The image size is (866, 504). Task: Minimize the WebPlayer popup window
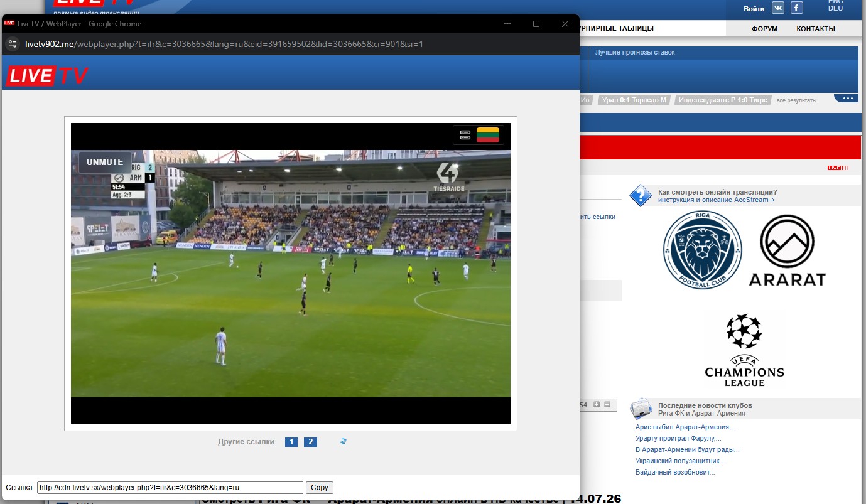tap(507, 24)
